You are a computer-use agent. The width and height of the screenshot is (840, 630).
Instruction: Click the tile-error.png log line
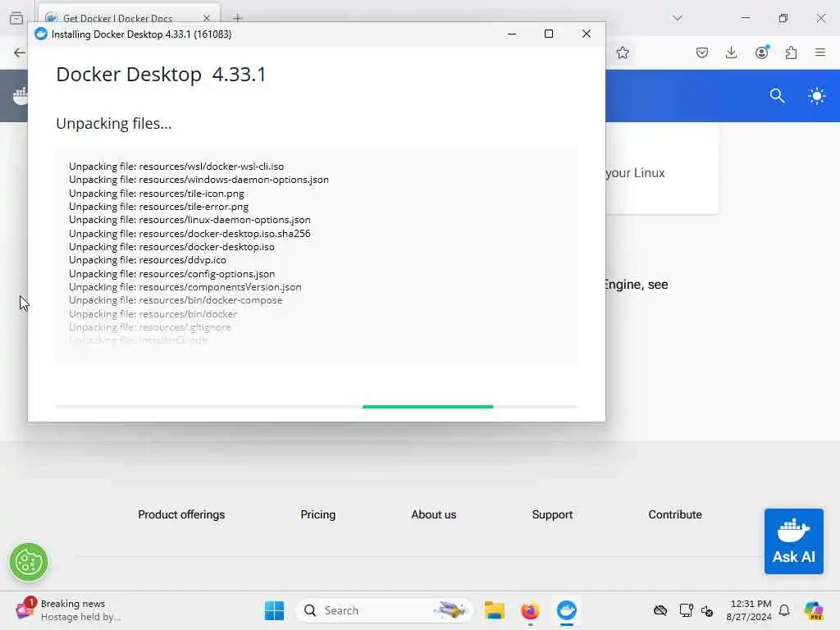coord(158,207)
